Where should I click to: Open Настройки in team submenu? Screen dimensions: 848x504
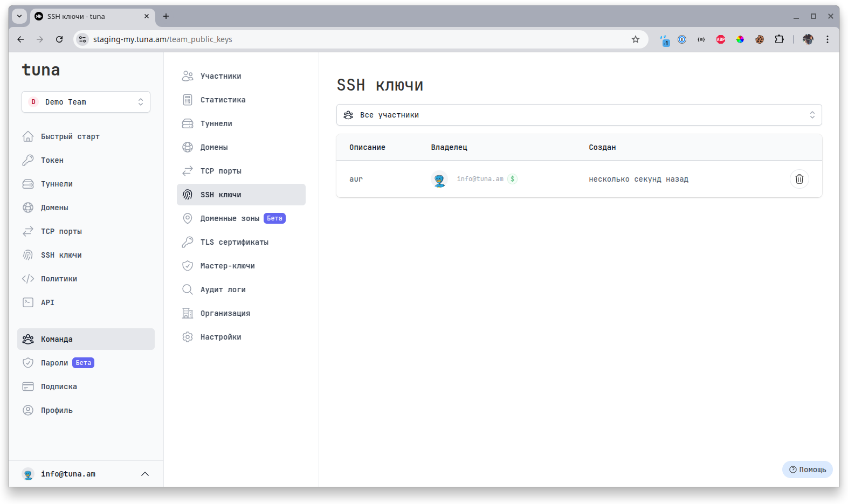point(241,337)
